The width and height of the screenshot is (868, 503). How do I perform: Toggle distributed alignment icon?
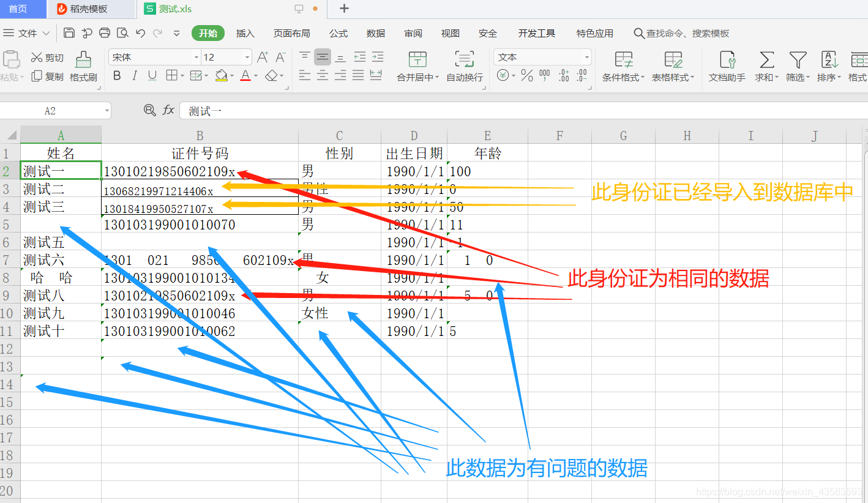point(376,76)
